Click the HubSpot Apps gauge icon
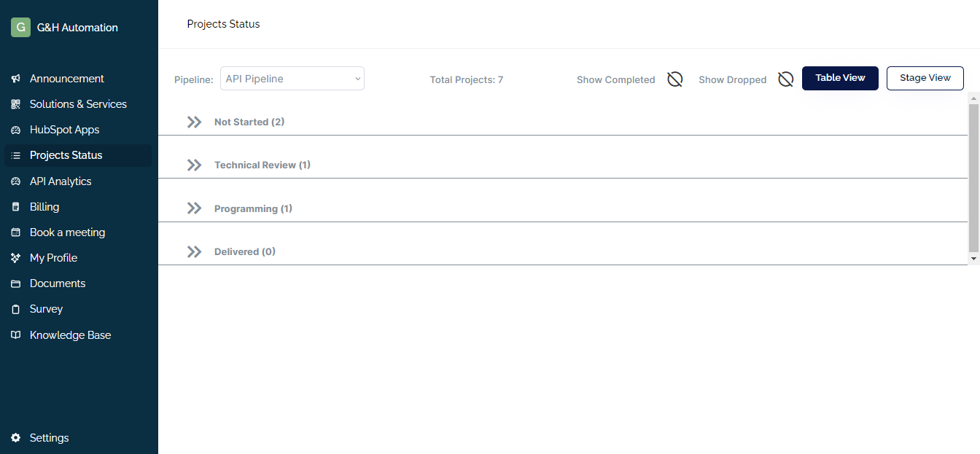 (x=15, y=130)
